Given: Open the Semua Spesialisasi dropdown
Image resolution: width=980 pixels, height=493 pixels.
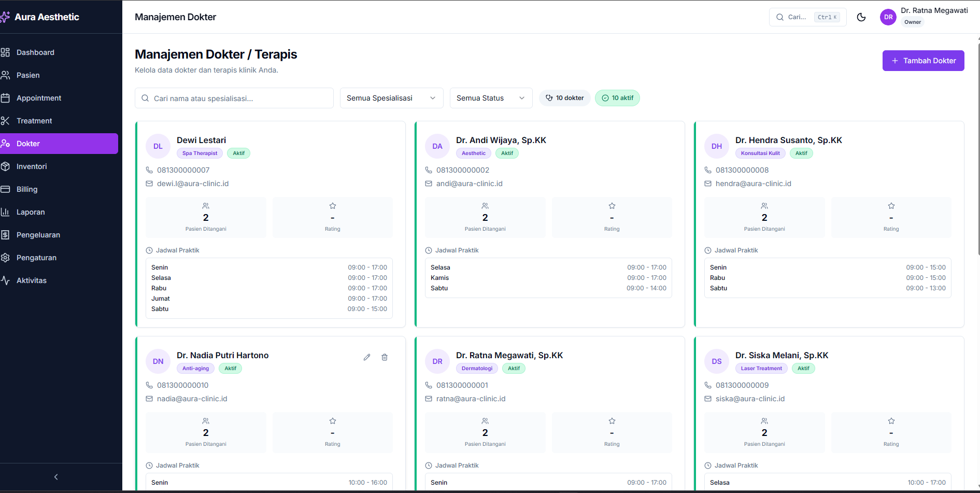Looking at the screenshot, I should pyautogui.click(x=391, y=98).
